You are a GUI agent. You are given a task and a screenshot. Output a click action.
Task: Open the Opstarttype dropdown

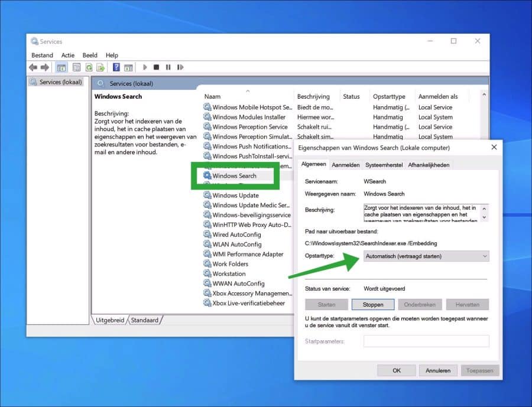(x=426, y=256)
